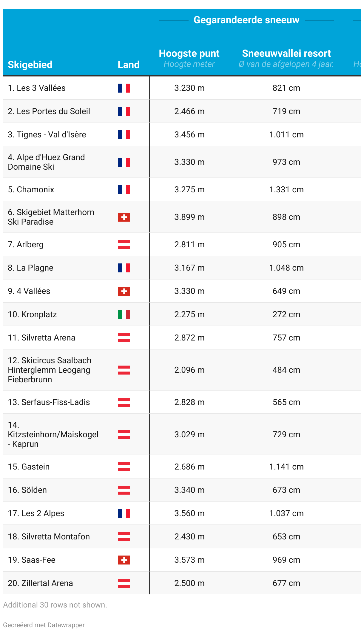Open the Gecreëerd met Datawrapper link

[x=44, y=625]
